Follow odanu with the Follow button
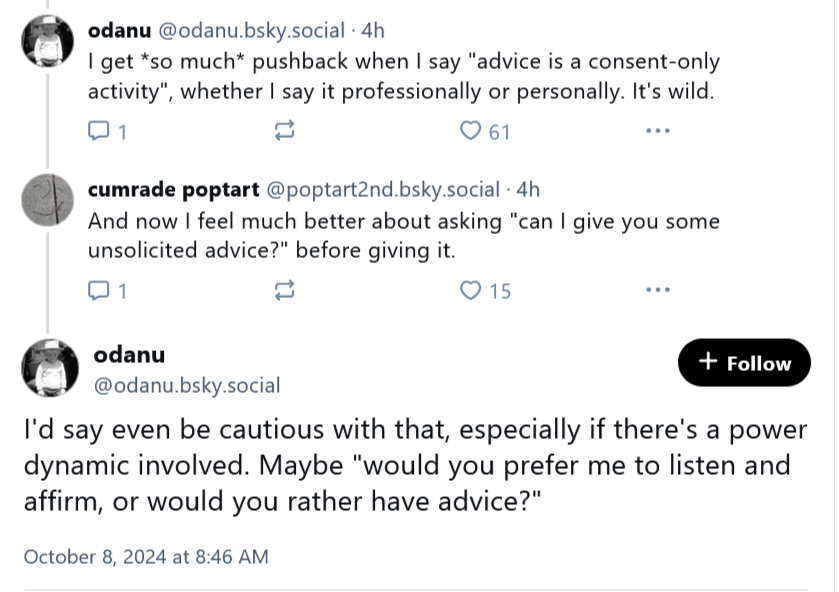The image size is (839, 592). [x=744, y=363]
